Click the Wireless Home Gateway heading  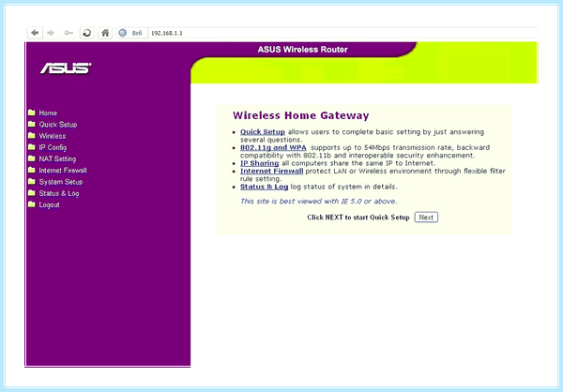[301, 115]
